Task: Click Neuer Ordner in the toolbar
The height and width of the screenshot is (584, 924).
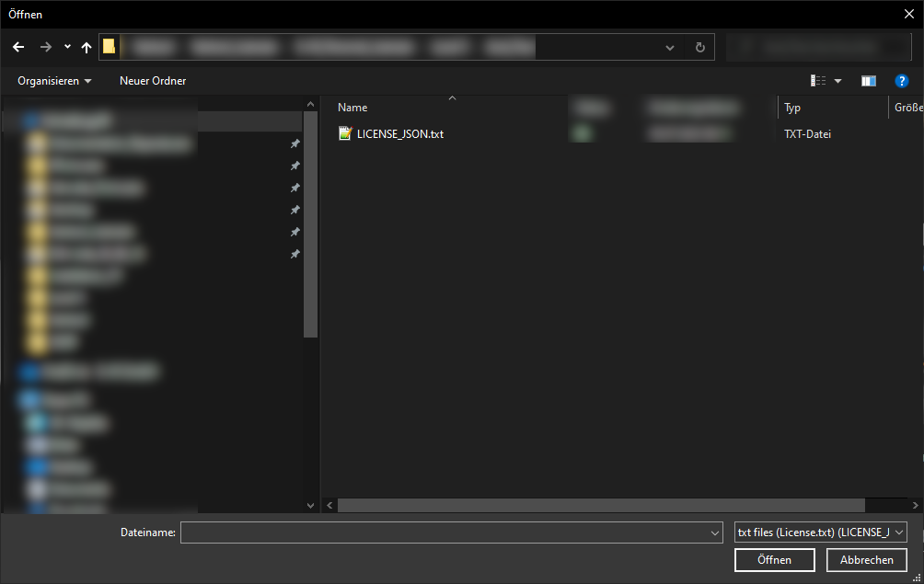Action: 153,81
